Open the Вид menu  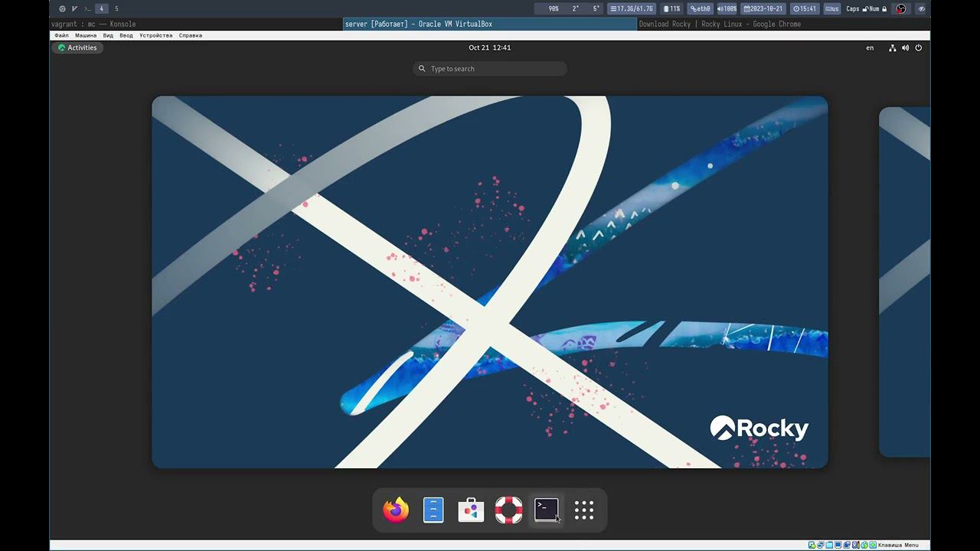[x=108, y=35]
